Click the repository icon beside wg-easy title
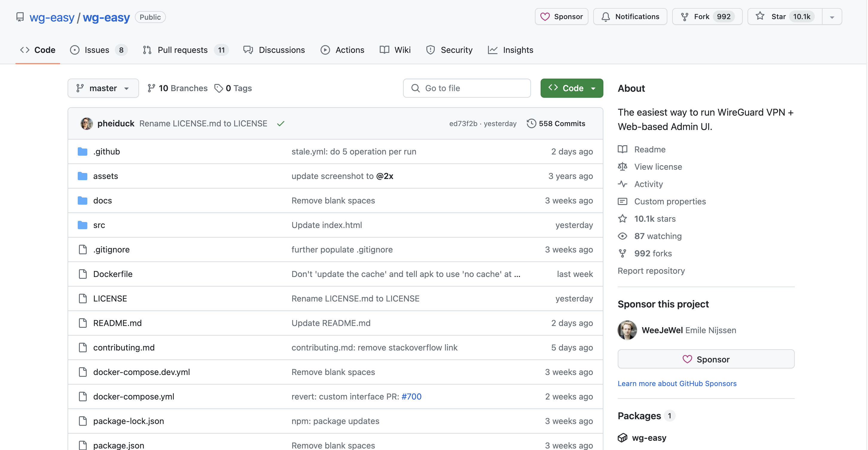This screenshot has width=868, height=450. coord(20,17)
